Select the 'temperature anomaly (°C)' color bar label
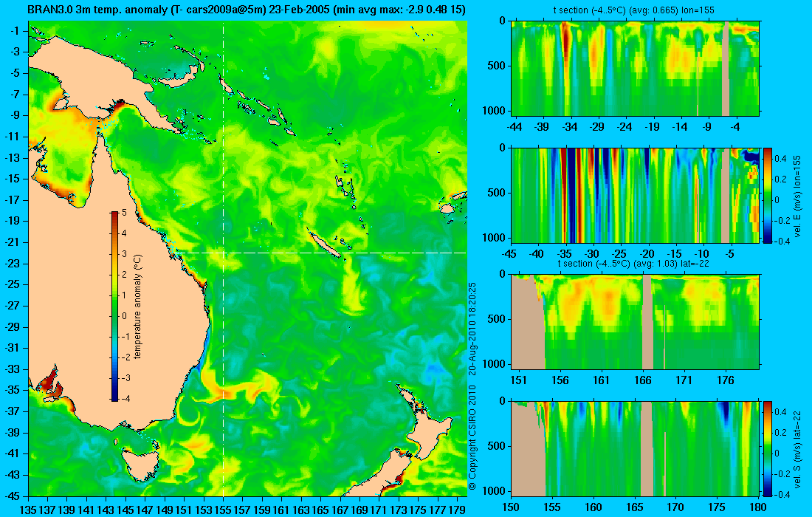 click(x=138, y=307)
